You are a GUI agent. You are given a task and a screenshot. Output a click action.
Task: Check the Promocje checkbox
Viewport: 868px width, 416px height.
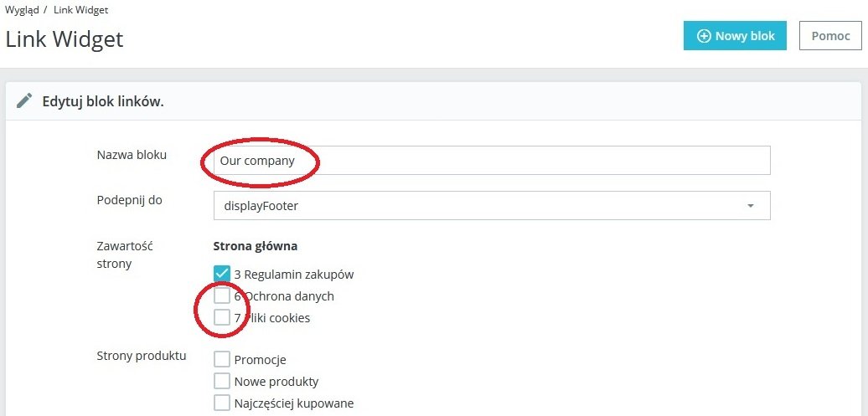point(222,360)
